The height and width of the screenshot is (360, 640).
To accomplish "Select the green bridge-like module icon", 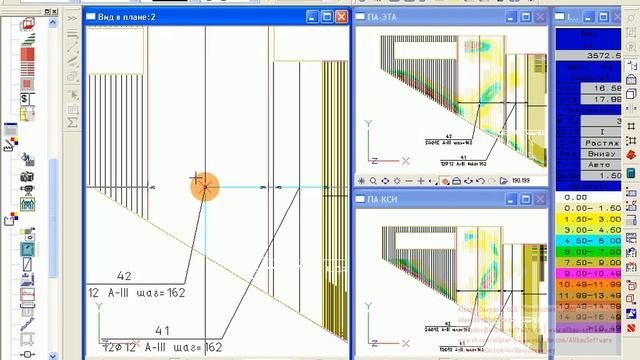I will pos(27,204).
